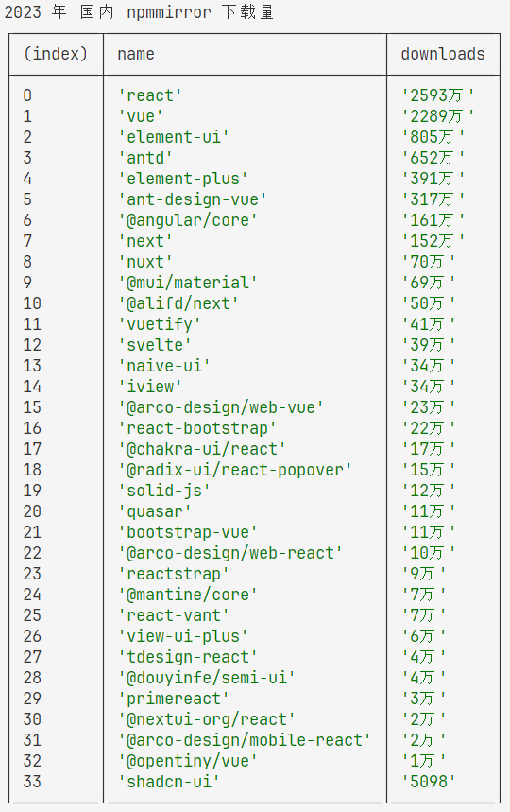This screenshot has height=812, width=510.
Task: Click the '5098' downloads value
Action: point(429,782)
